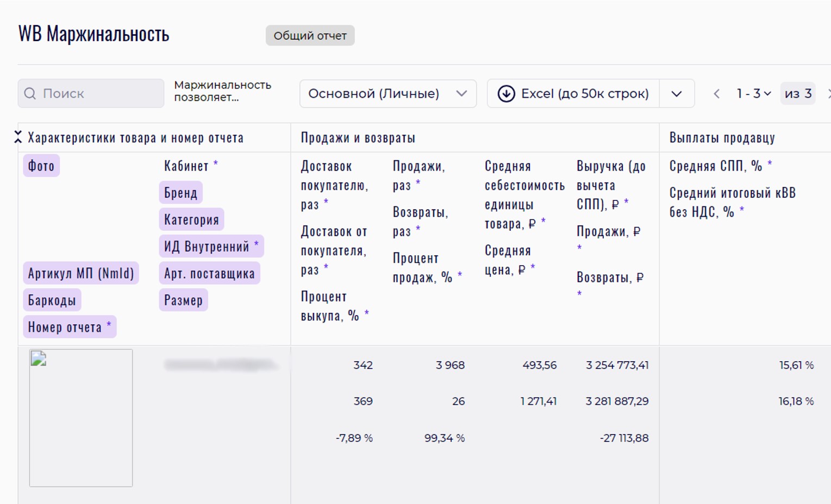
Task: Focus the Поиск search field
Action: tap(98, 94)
